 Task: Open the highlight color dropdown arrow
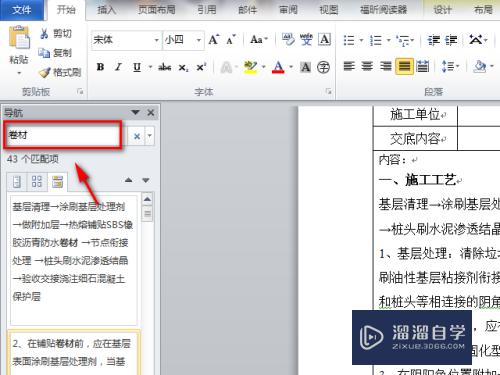click(x=264, y=67)
